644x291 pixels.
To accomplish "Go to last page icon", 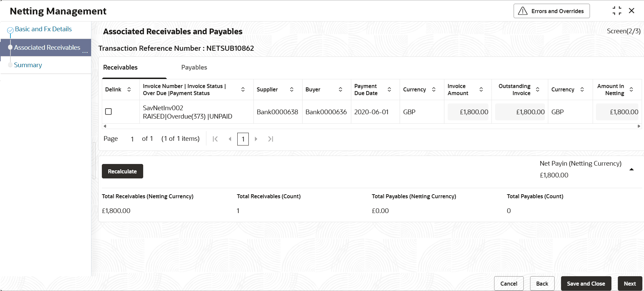I will pos(271,139).
